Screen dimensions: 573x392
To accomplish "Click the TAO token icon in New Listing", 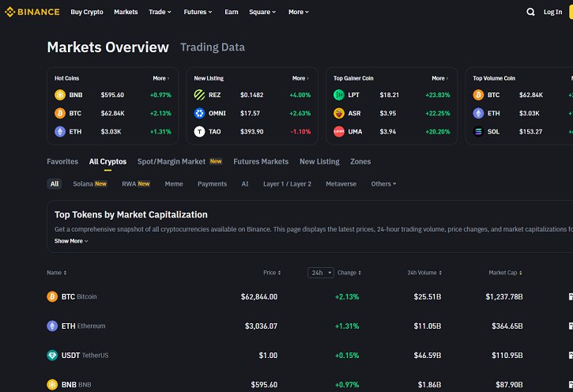I will (199, 131).
